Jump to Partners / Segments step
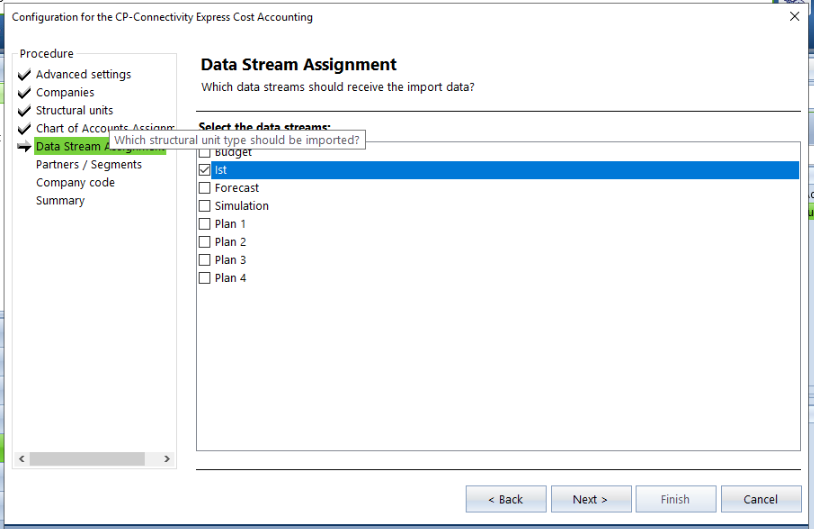 tap(89, 164)
